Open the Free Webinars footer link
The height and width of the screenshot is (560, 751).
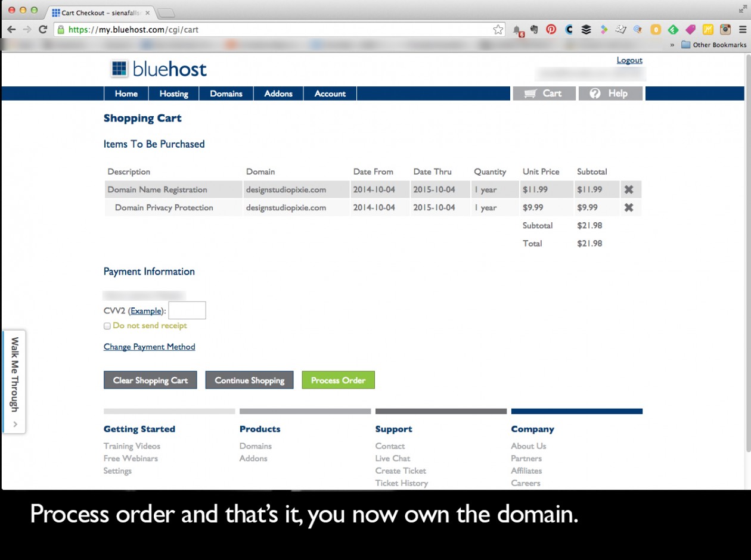(131, 458)
